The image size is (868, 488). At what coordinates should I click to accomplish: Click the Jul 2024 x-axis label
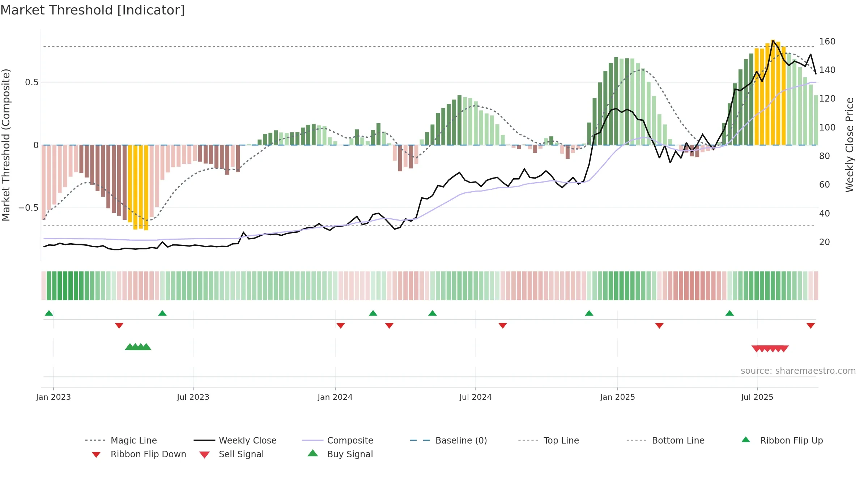(476, 397)
